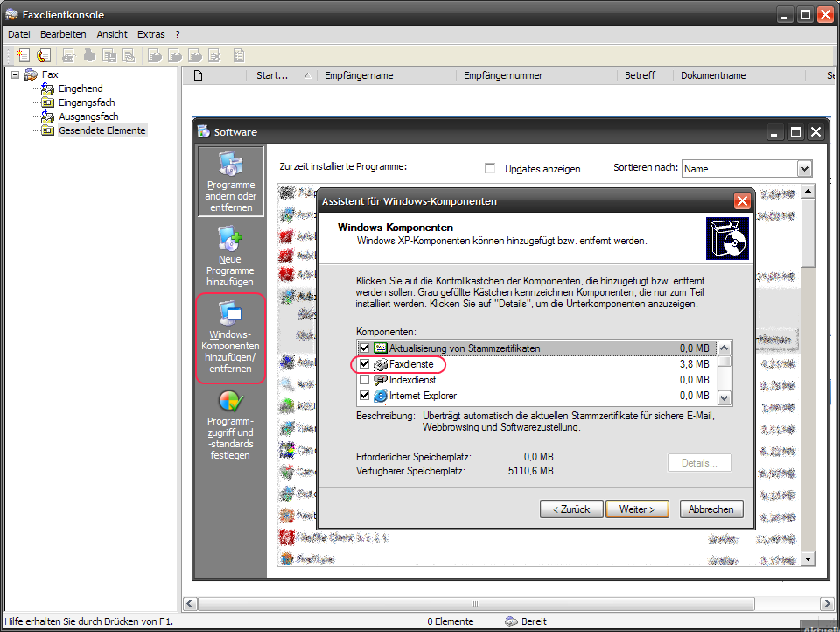Click the Empfängername column header
Image resolution: width=840 pixels, height=632 pixels.
(x=386, y=75)
